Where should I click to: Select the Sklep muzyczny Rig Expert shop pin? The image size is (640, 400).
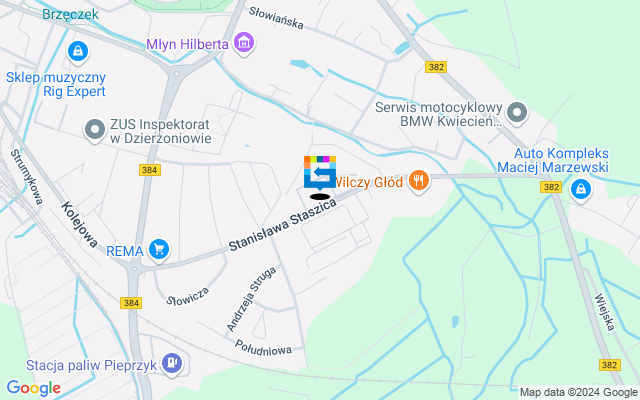[78, 52]
